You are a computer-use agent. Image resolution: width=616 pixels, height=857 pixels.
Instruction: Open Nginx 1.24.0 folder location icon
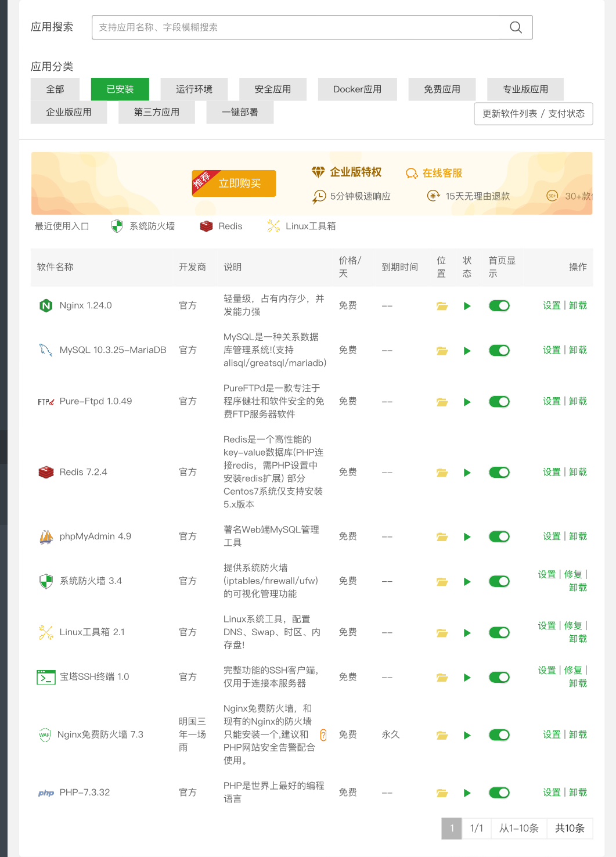(442, 306)
